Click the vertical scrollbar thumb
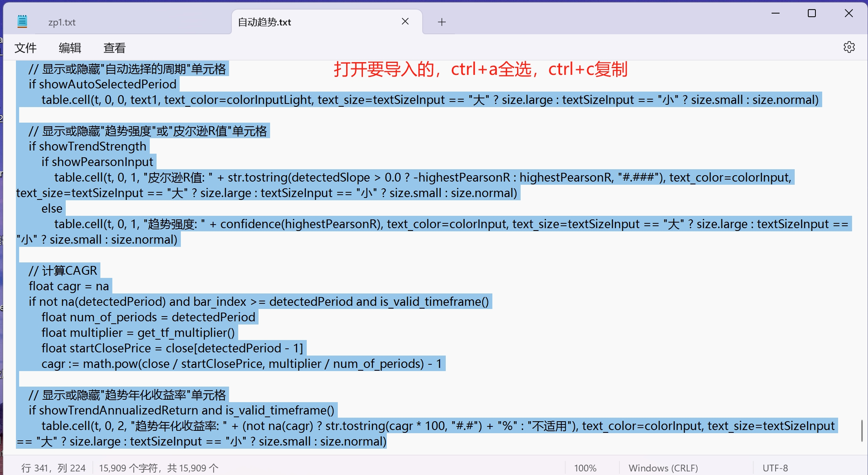868x475 pixels. click(862, 430)
